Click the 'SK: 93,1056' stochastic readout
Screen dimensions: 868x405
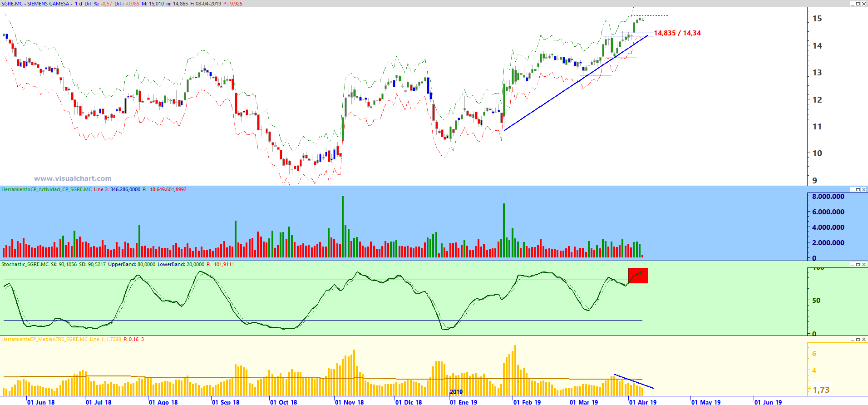[x=64, y=264]
